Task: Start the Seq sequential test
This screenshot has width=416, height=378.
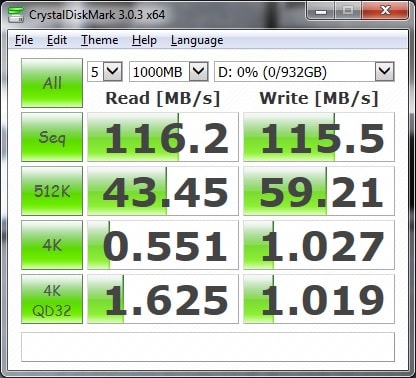Action: (x=52, y=137)
